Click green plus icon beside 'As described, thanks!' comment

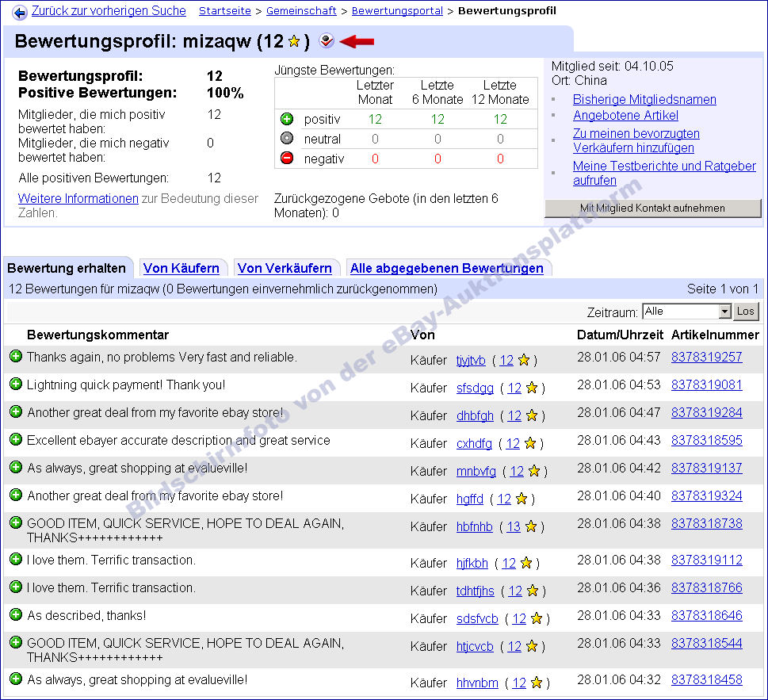coord(16,614)
